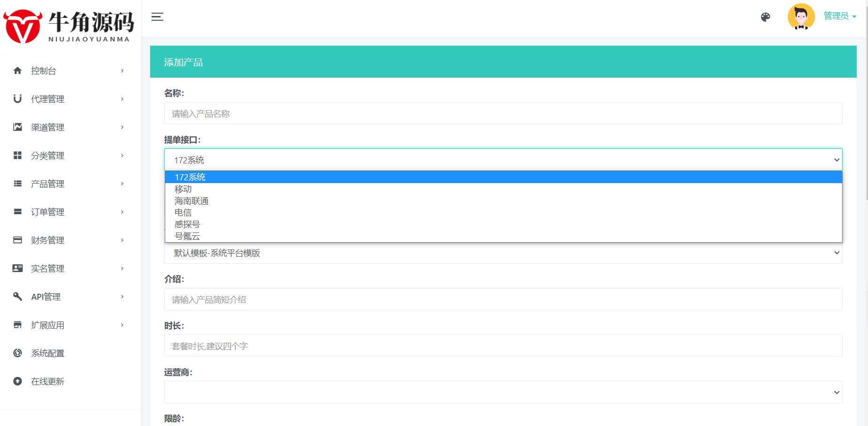Open the 代理管理 sidebar menu

click(x=71, y=99)
